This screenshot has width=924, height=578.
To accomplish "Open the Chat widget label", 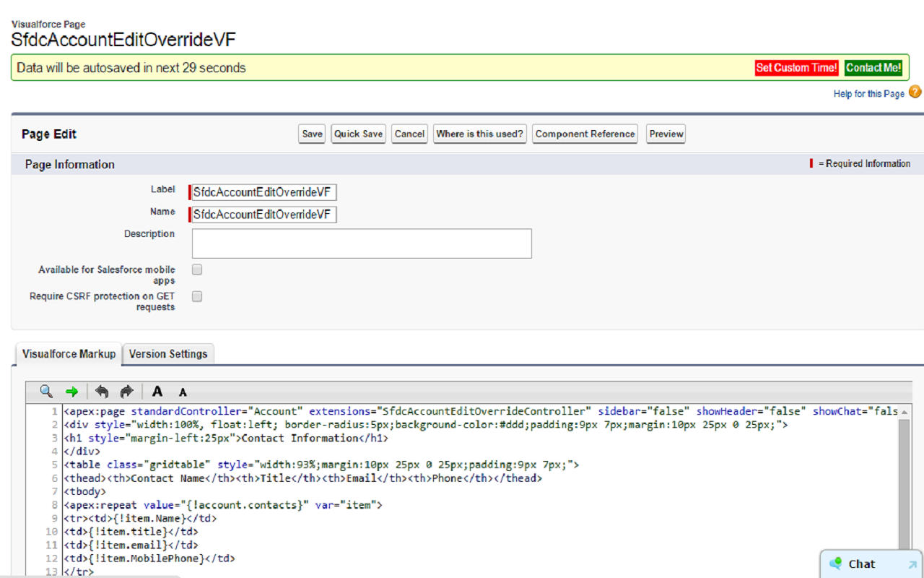I will (862, 564).
